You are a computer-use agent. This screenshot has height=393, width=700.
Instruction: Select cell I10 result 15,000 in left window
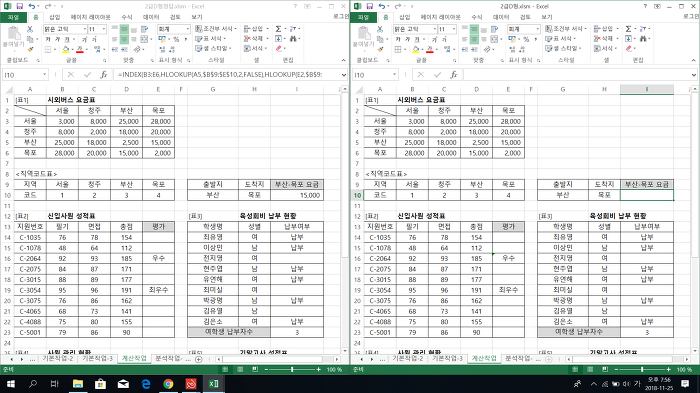tap(296, 195)
